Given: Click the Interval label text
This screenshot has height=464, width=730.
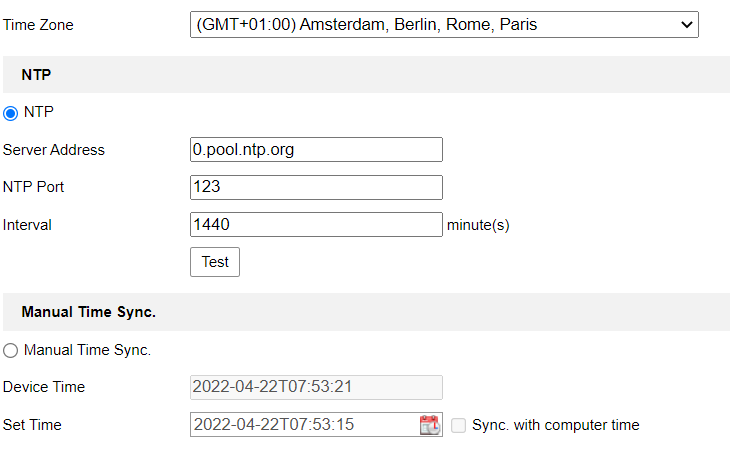Looking at the screenshot, I should tap(27, 225).
